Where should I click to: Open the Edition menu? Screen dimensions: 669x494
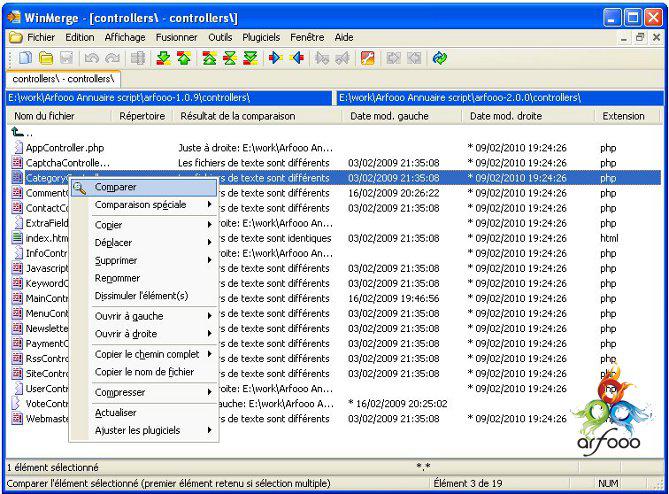79,38
